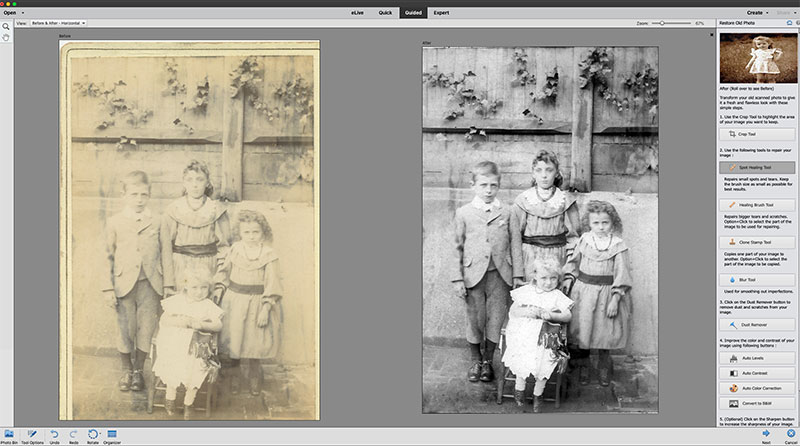Switch to the Expert tab
Screen dimensions: 800x446
[441, 13]
